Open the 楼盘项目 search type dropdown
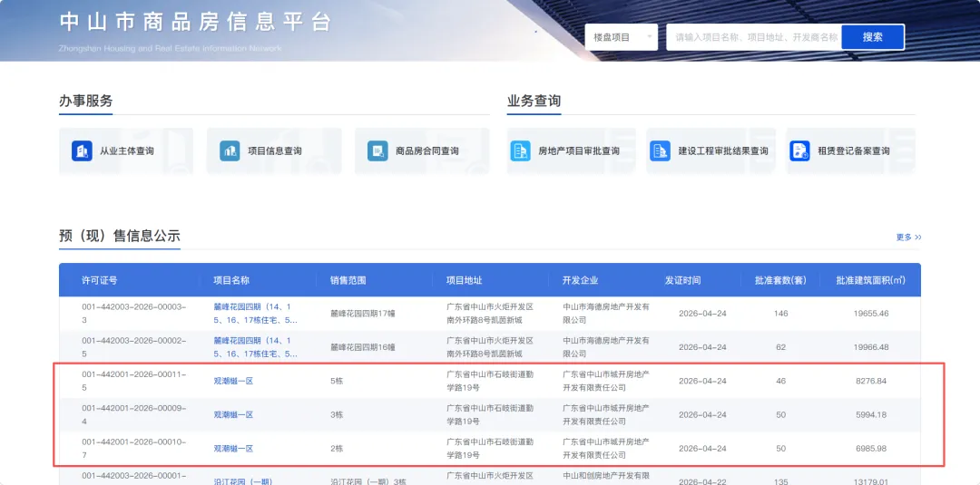This screenshot has width=980, height=485. [622, 37]
